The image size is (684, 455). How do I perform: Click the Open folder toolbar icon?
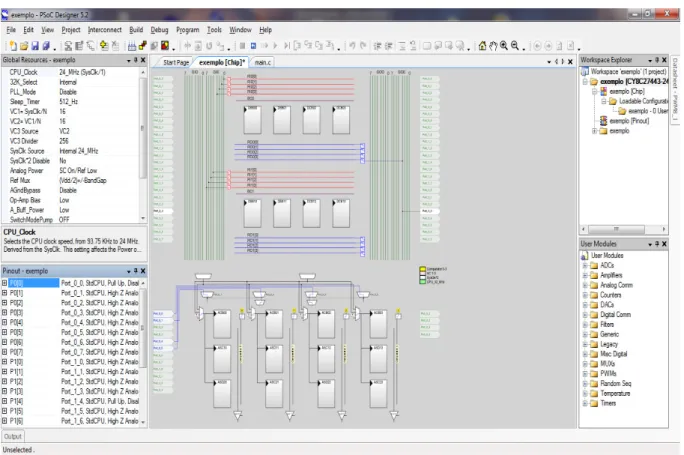pos(24,46)
